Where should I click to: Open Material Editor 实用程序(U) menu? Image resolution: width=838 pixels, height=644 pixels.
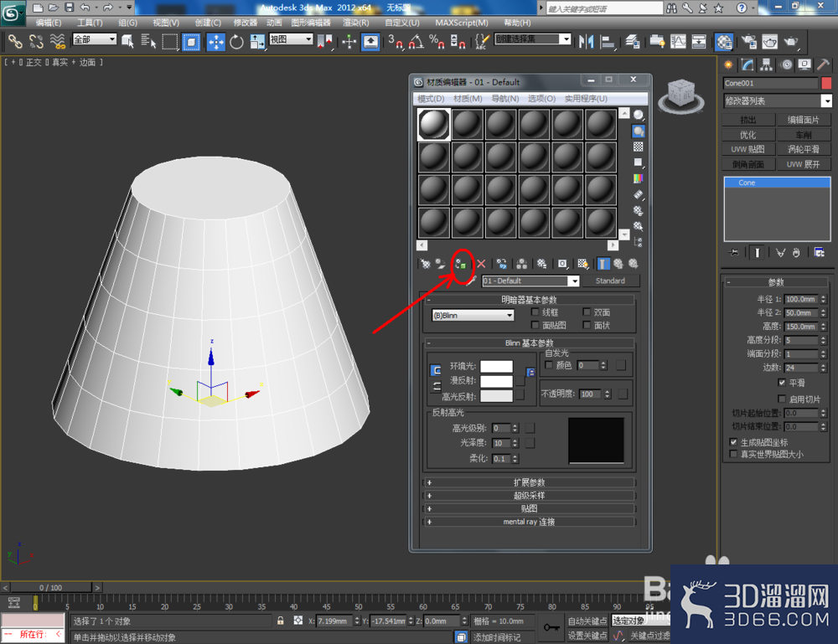586,99
